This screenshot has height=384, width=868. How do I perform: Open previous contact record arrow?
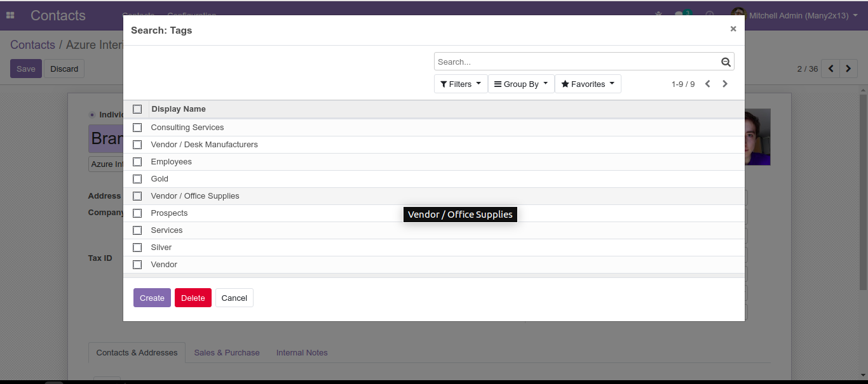pyautogui.click(x=831, y=69)
